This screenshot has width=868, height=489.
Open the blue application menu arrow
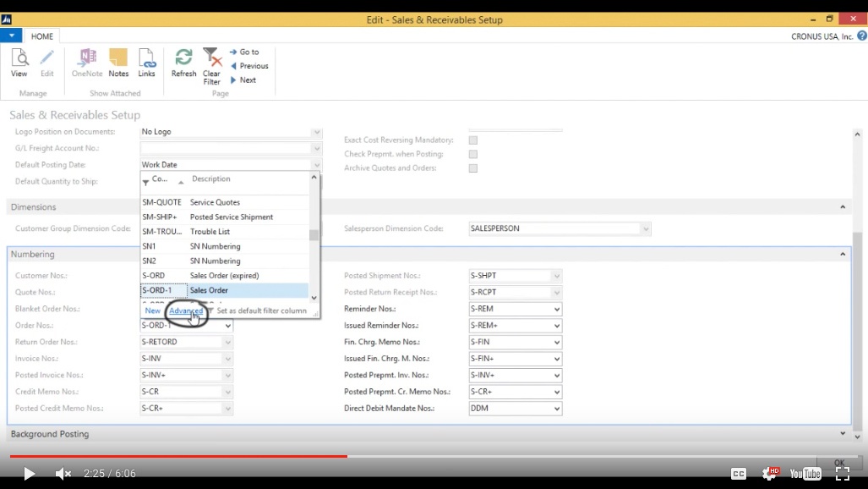point(10,36)
